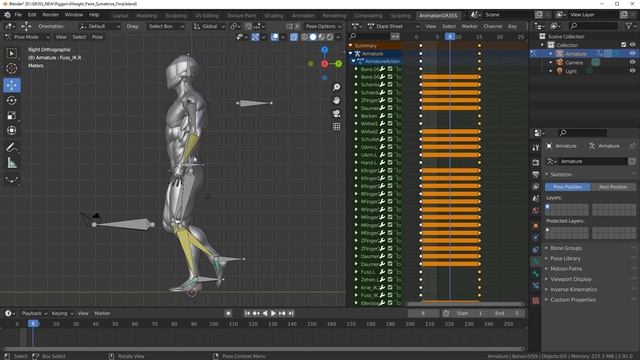640x360 pixels.
Task: Hide the Camera object in outliner
Action: 632,62
